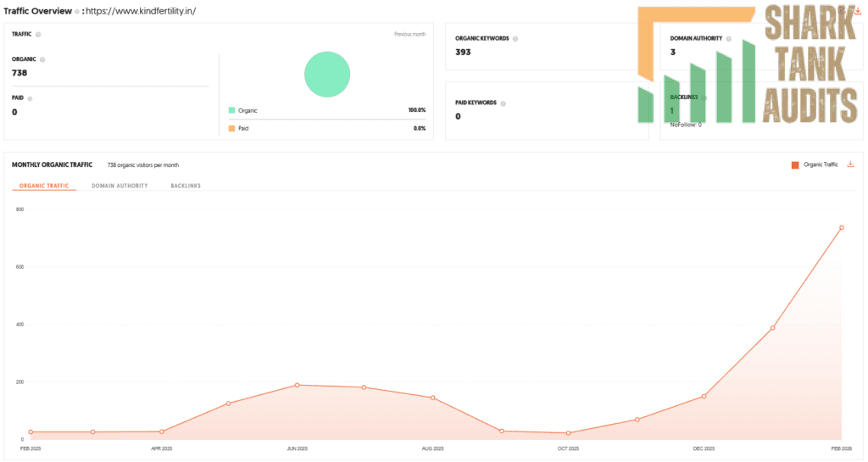Image resolution: width=868 pixels, height=462 pixels.
Task: Select data point between OCT 2025 and DEC 2025
Action: (x=637, y=420)
